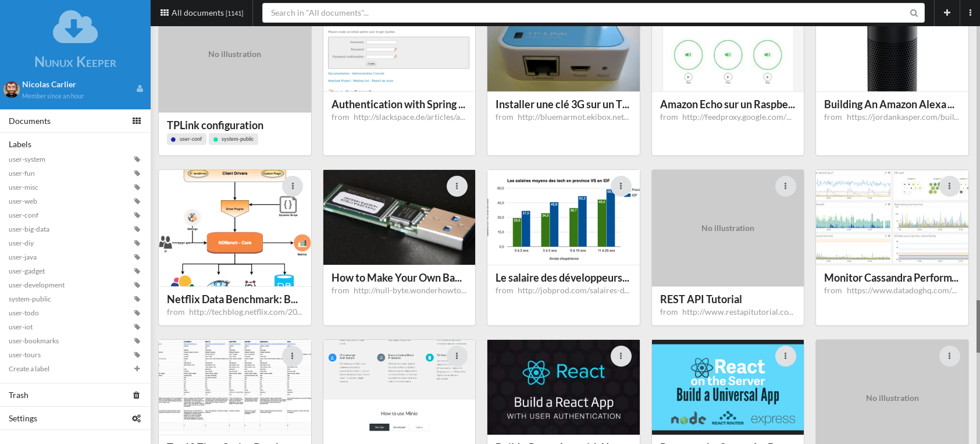Open the user profile icon beside Nicolas Carlier
Screen dimensions: 980x444
[x=140, y=88]
